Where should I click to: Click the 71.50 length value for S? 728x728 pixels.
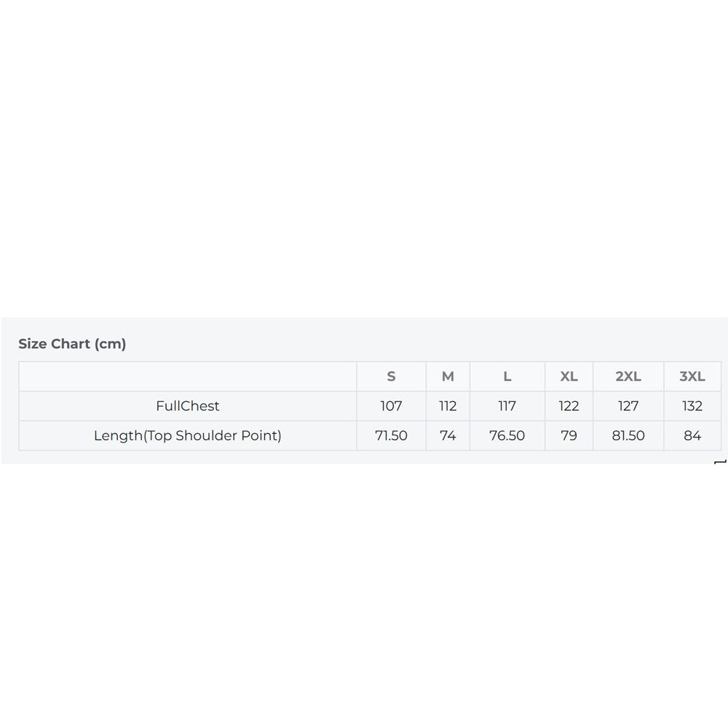pos(391,435)
